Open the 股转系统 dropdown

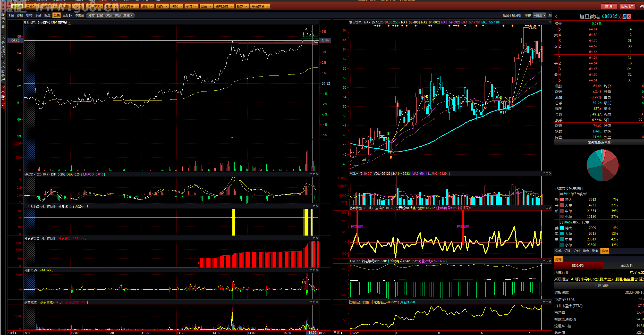[x=224, y=6]
